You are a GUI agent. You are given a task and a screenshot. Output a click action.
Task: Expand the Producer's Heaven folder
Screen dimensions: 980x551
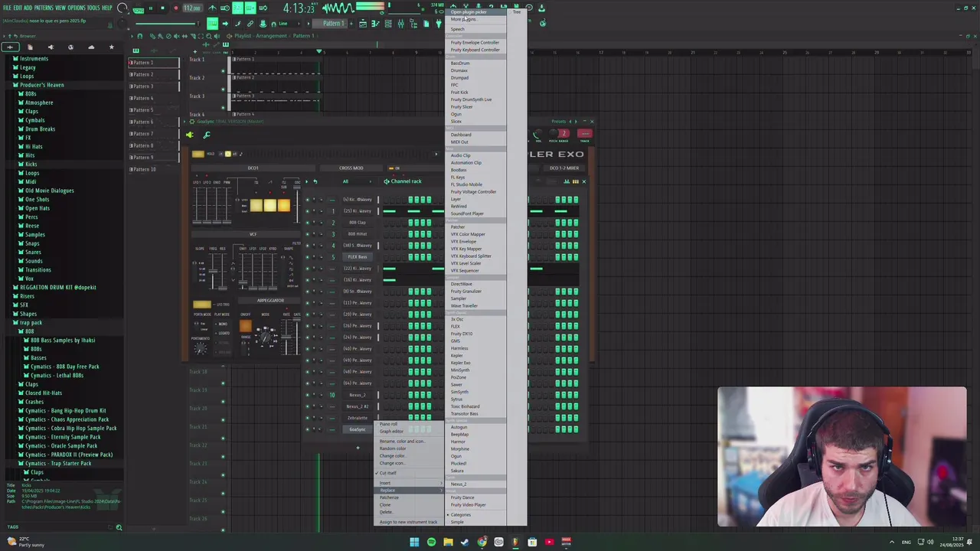(41, 85)
